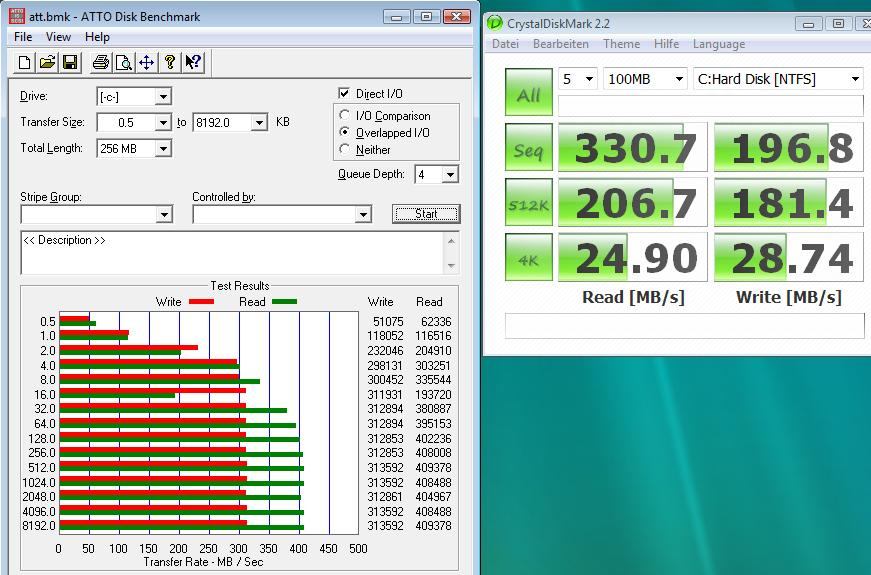The image size is (871, 575).
Task: Open Theme menu in CrystalDiskMark
Action: coord(622,44)
